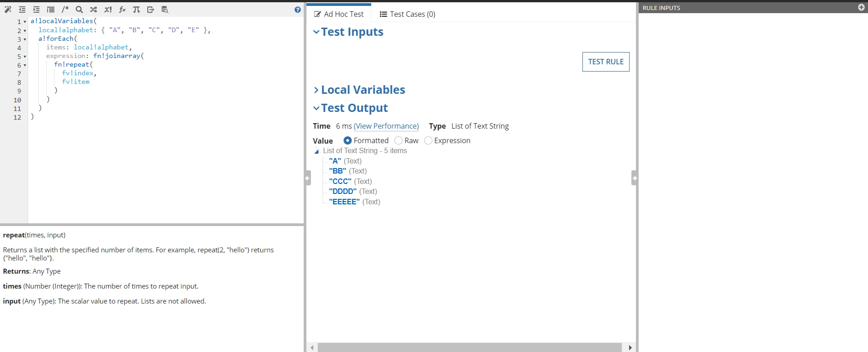Click fv!item in the code editor
The image size is (868, 352).
76,82
